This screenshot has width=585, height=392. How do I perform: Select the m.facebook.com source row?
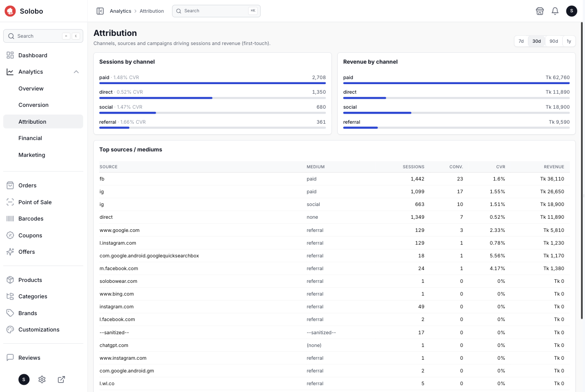(x=334, y=268)
